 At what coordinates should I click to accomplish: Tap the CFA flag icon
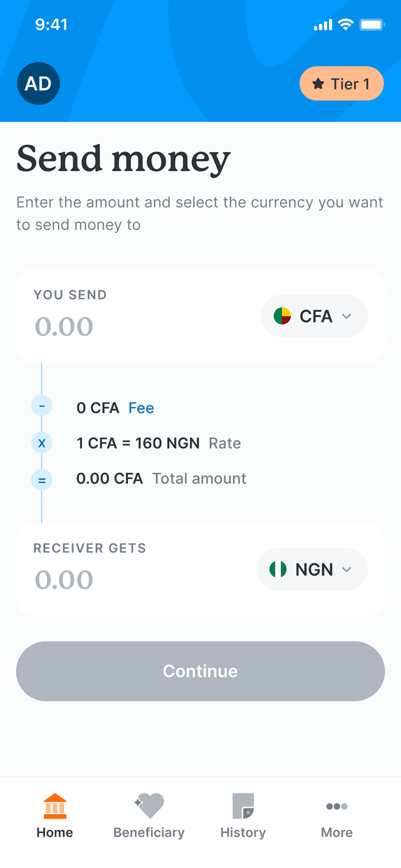pyautogui.click(x=283, y=316)
